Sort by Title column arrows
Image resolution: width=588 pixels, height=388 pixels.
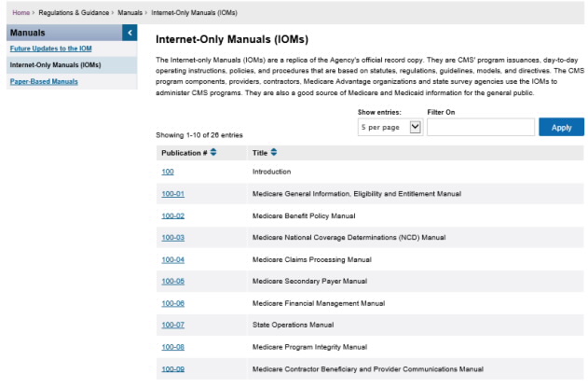pos(274,152)
